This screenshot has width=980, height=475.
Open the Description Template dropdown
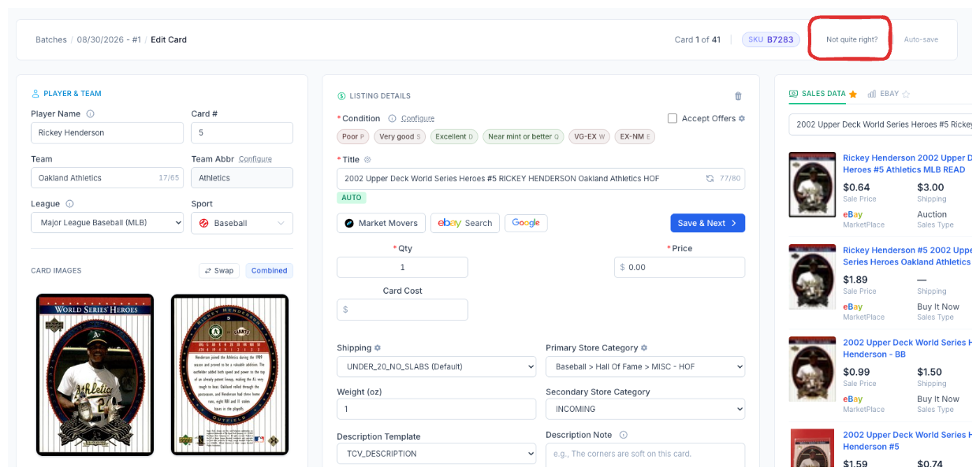(436, 454)
